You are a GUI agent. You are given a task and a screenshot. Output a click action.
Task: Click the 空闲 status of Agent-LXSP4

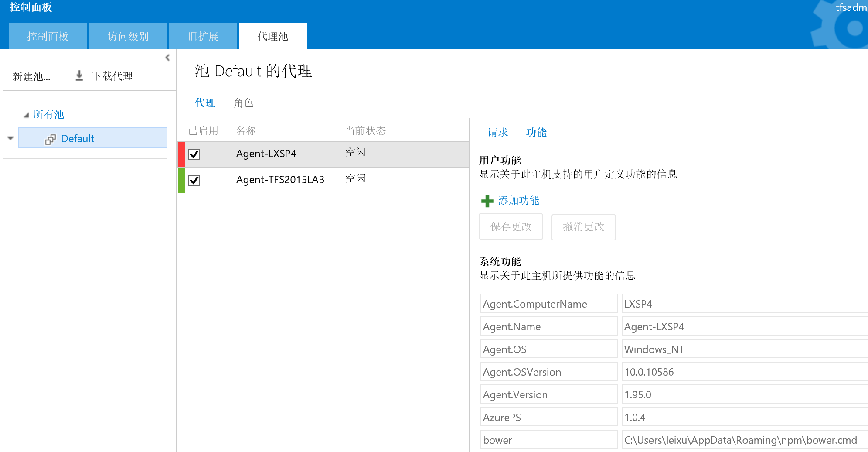pos(355,153)
